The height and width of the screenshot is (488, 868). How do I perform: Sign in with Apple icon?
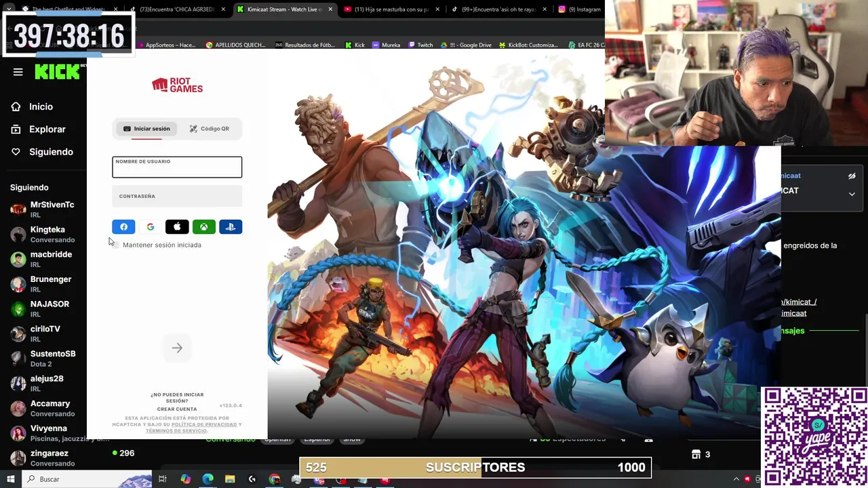(x=177, y=227)
